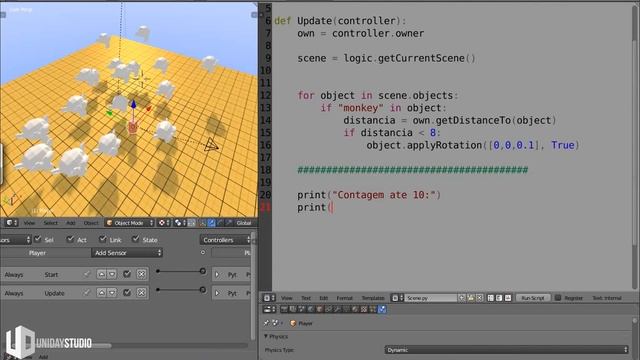Image resolution: width=640 pixels, height=360 pixels.
Task: Toggle the Link checkbox
Action: point(102,239)
